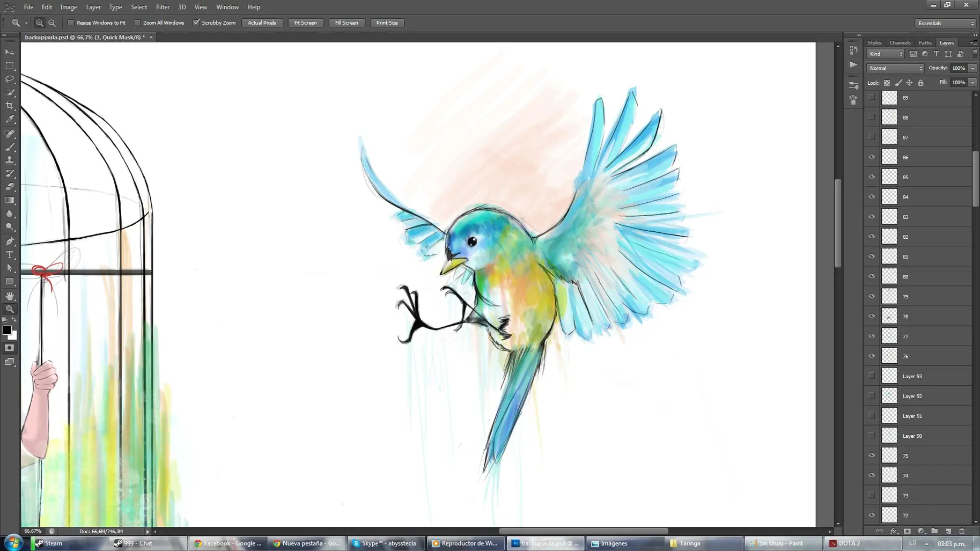Filter layers by type layers
980x551 pixels.
(937, 54)
